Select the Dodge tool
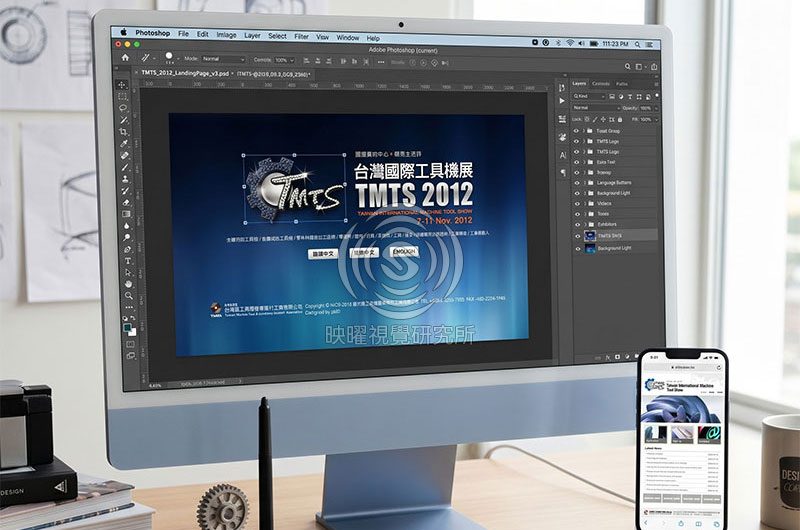Viewport: 800px width, 530px height. click(128, 237)
